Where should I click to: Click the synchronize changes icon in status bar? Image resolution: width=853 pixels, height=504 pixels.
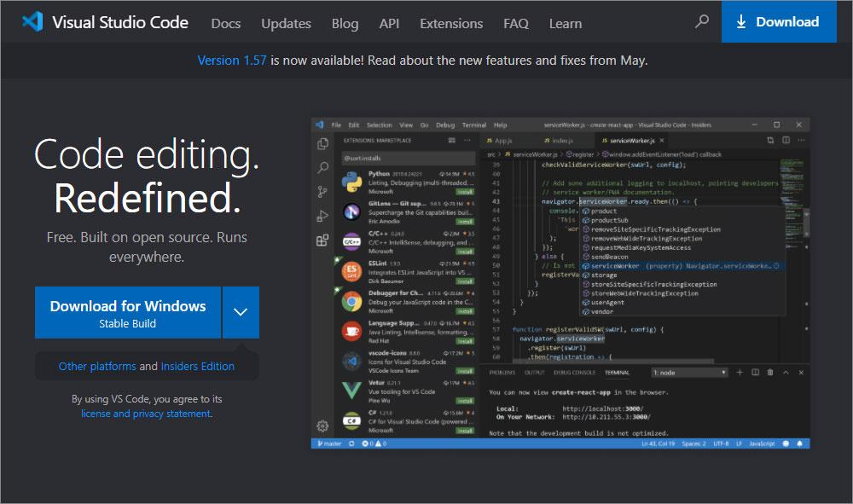351,443
